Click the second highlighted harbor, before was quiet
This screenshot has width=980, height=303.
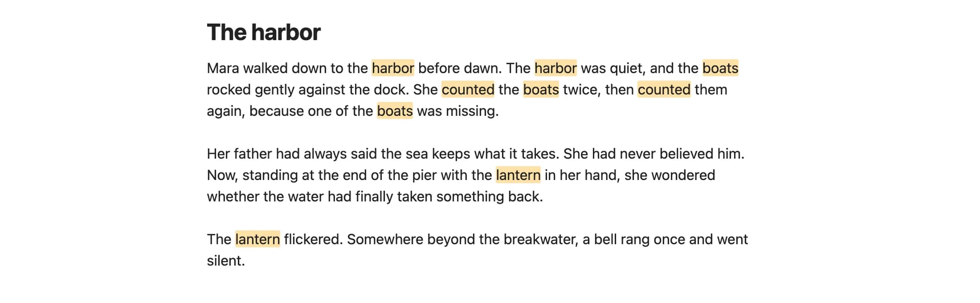pyautogui.click(x=556, y=68)
